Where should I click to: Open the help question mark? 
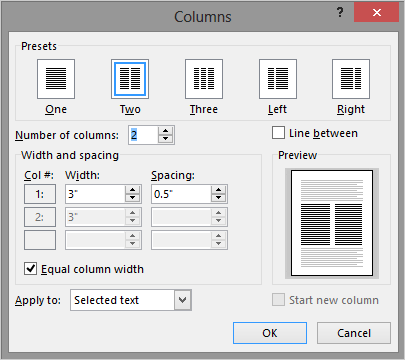(340, 13)
